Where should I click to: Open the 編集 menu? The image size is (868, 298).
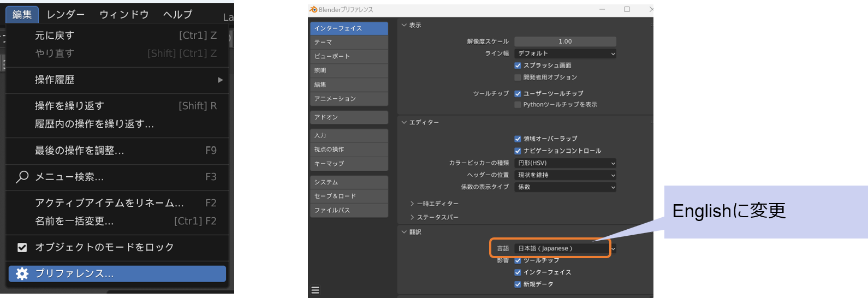[22, 14]
